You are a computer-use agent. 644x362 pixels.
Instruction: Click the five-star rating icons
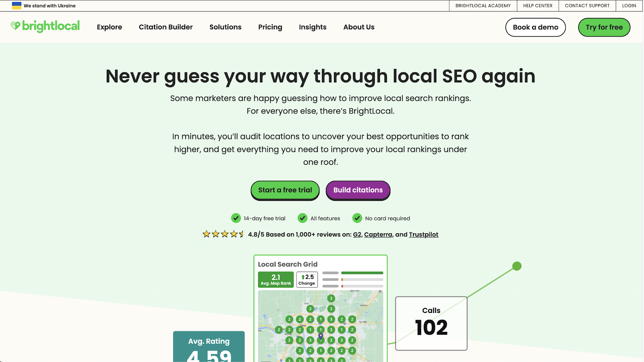click(223, 234)
